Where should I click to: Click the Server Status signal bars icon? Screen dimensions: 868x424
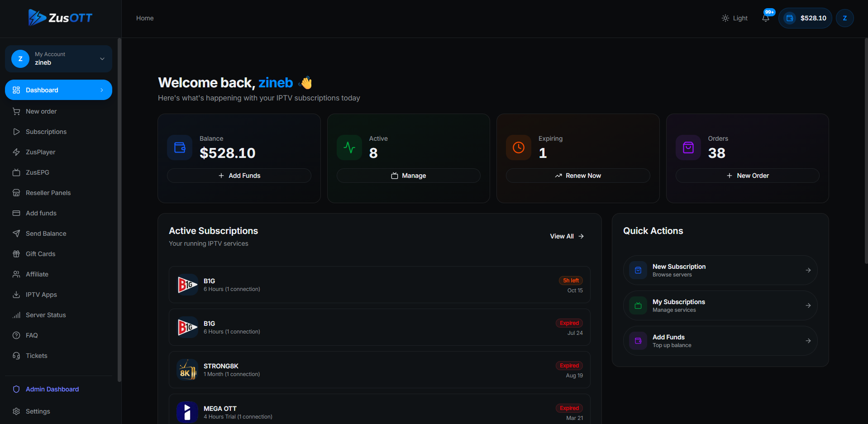(16, 315)
